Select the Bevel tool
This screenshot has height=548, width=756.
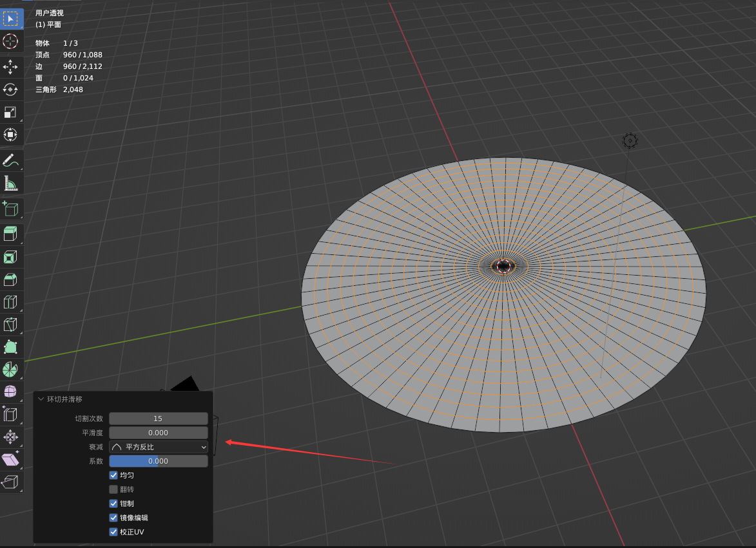coord(10,279)
